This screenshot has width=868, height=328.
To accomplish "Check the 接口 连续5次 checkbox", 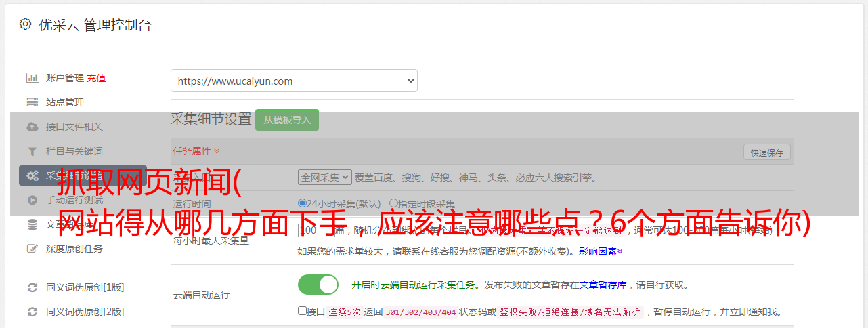I will (302, 311).
